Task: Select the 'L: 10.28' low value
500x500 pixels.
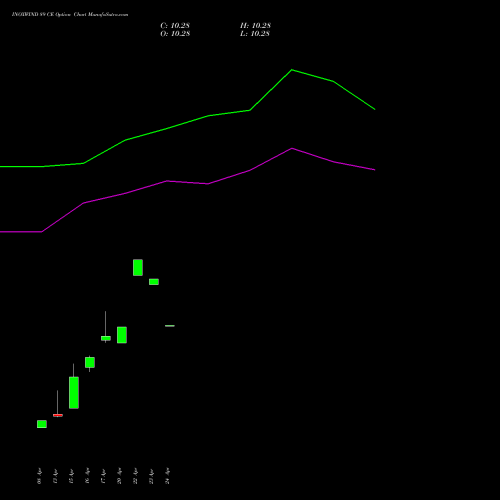Action: click(x=255, y=34)
